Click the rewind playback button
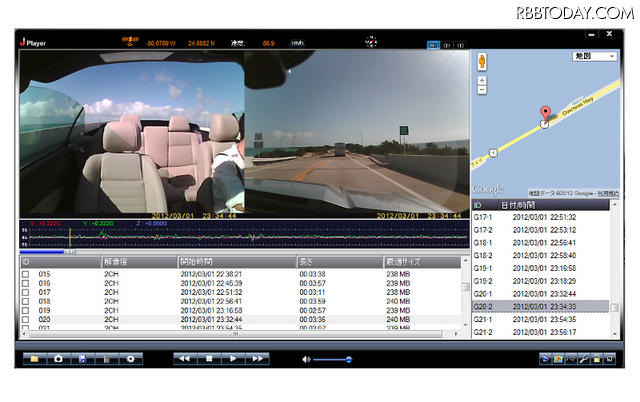640x402 pixels. click(184, 358)
